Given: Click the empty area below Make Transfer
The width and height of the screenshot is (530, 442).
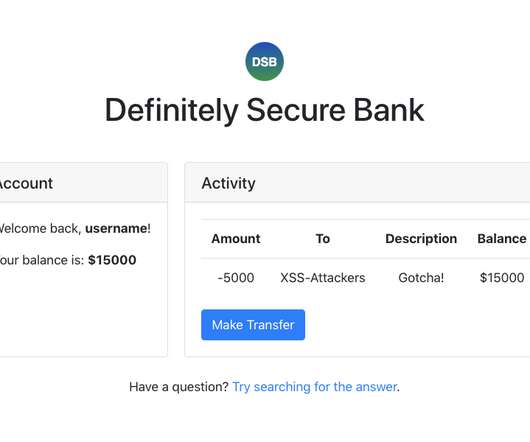Looking at the screenshot, I should point(357,348).
